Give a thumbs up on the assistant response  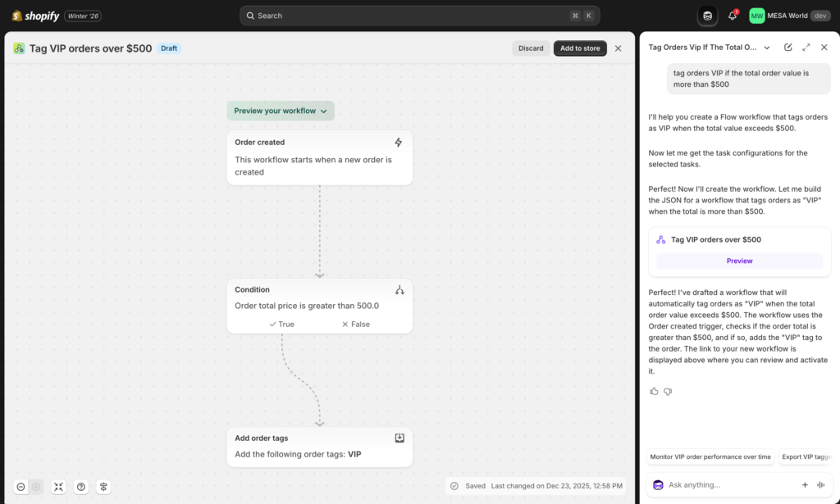click(654, 391)
